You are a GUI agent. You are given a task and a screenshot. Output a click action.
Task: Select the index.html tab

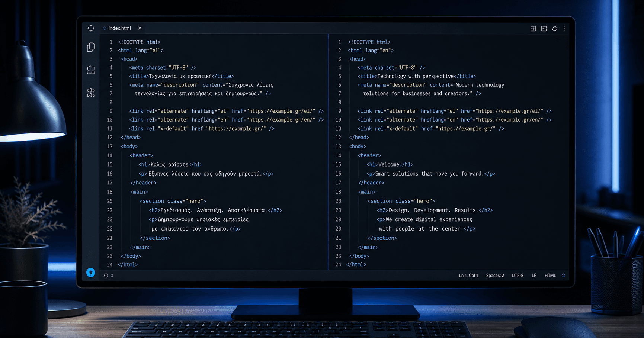pos(120,28)
